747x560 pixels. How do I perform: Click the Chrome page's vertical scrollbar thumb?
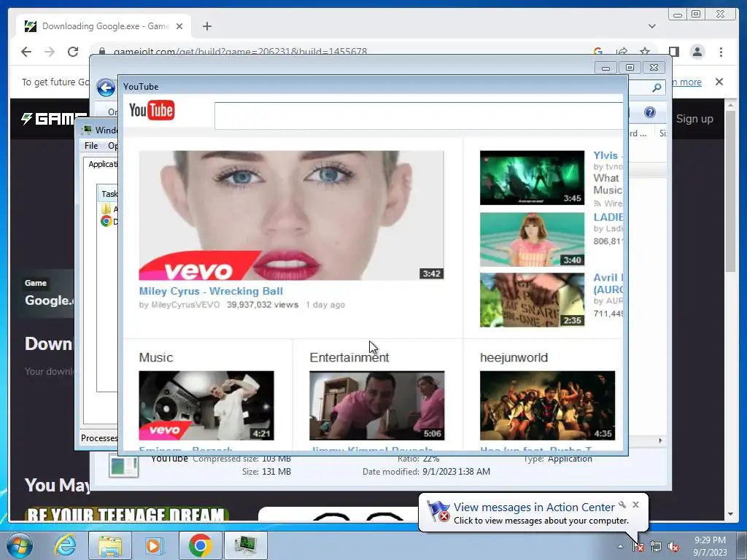pos(730,190)
